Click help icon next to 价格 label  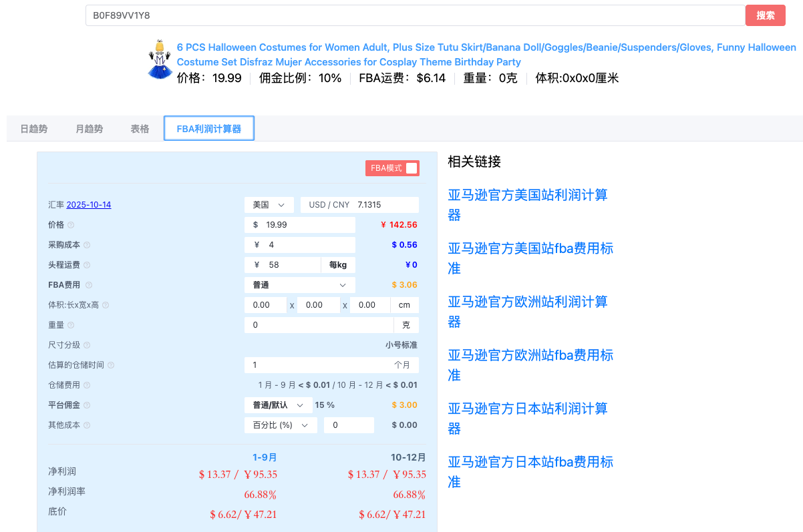tap(71, 225)
